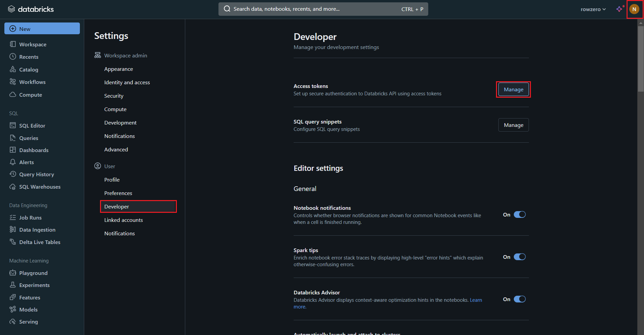Manage access tokens
The image size is (644, 335).
click(513, 89)
